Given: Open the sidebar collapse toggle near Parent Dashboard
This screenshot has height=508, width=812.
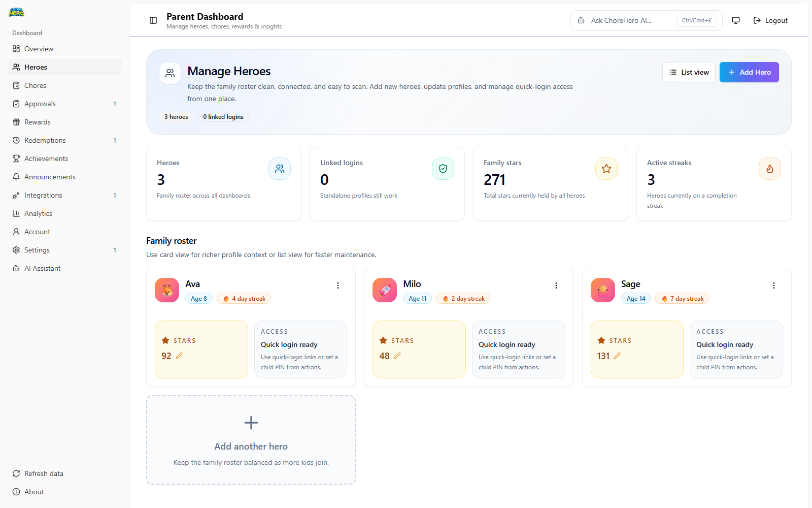Looking at the screenshot, I should click(153, 20).
